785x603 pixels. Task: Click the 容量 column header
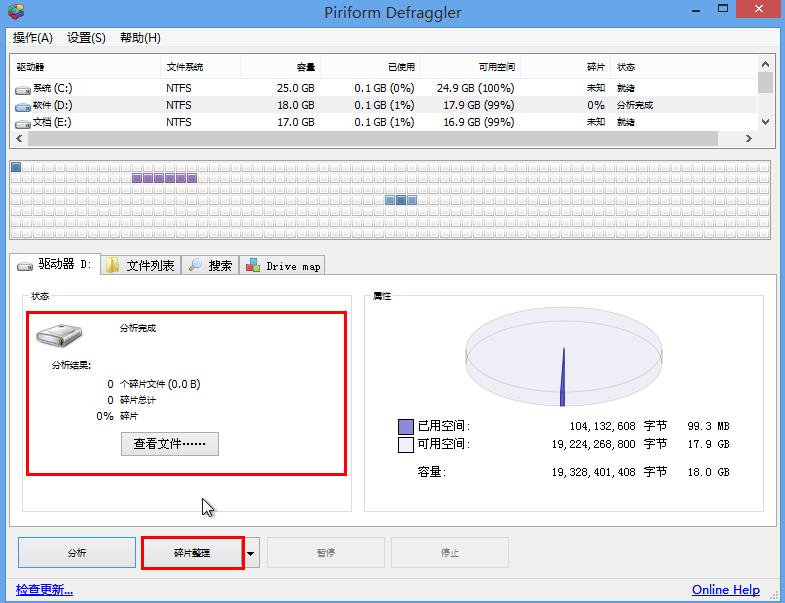(280, 67)
